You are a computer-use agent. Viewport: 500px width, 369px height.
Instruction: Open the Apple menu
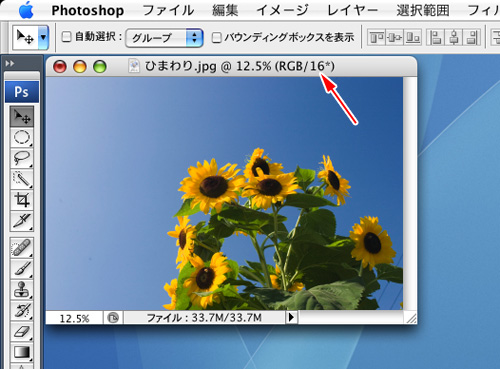tap(26, 11)
